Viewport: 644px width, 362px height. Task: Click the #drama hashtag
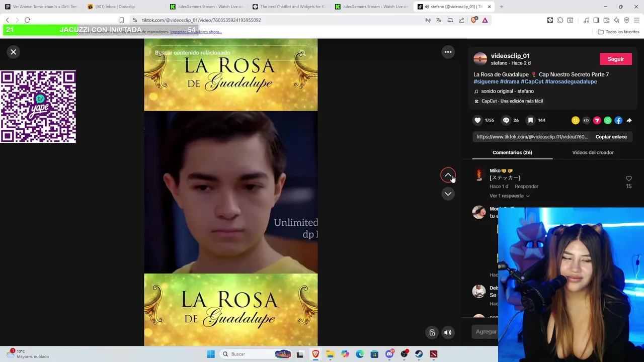click(510, 81)
